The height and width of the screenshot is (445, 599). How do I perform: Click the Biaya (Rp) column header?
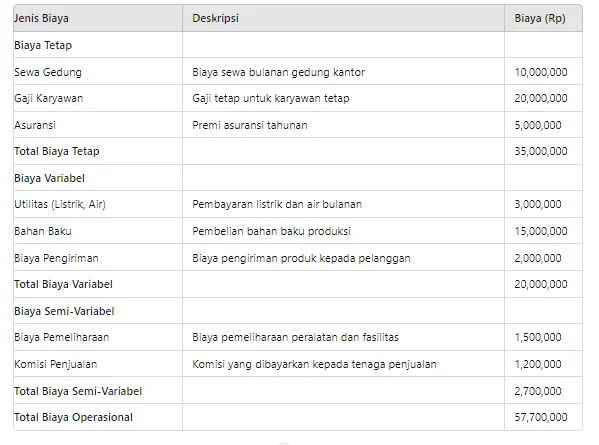pos(540,18)
